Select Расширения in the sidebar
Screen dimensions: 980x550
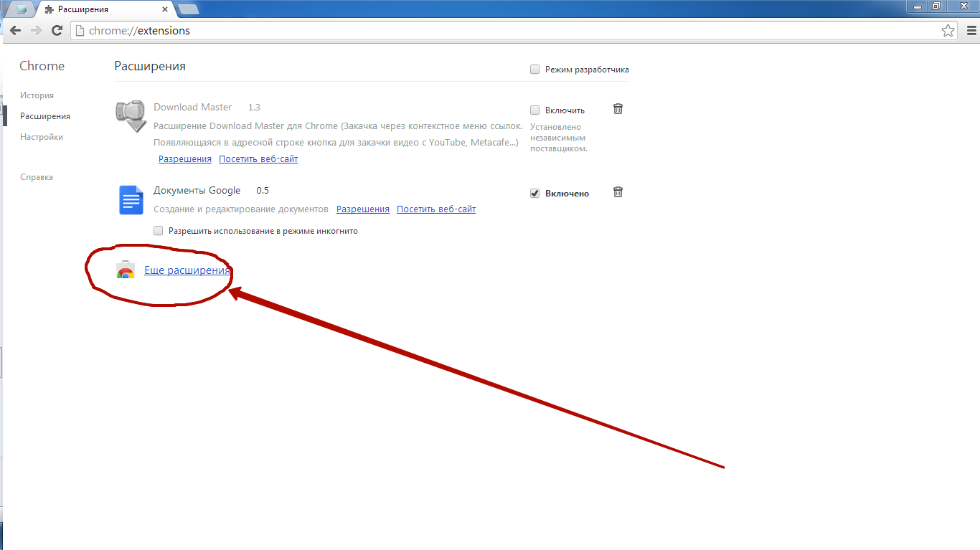click(45, 116)
